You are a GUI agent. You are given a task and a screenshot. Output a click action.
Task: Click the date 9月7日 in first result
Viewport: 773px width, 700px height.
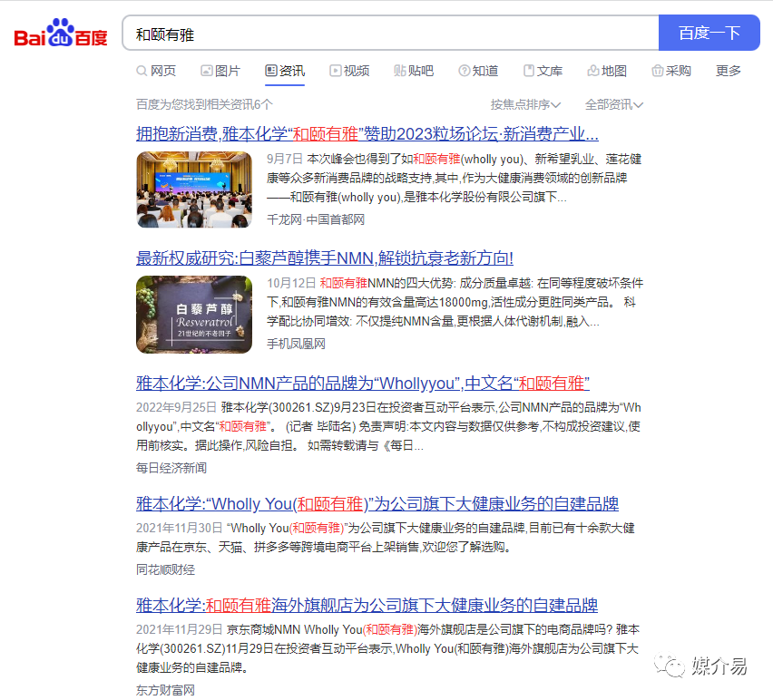pos(285,159)
